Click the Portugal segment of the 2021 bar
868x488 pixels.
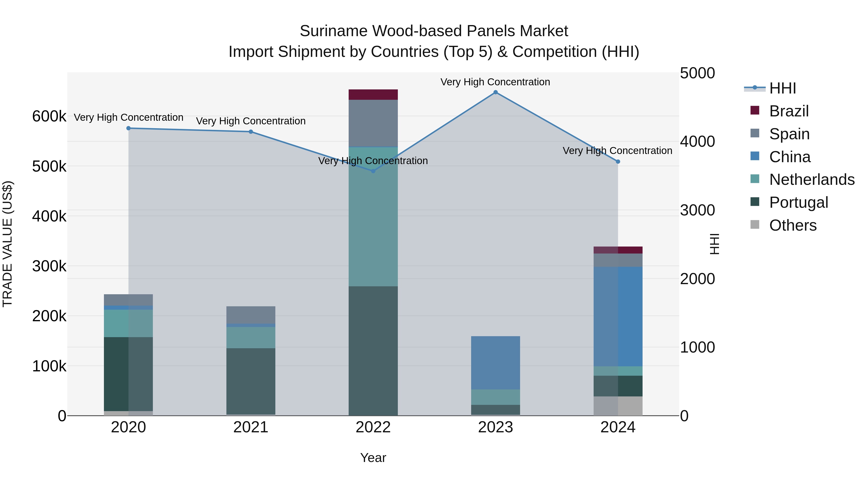click(251, 381)
